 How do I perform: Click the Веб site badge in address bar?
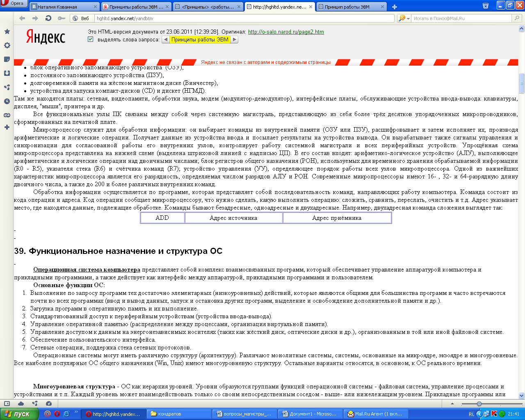click(x=81, y=18)
